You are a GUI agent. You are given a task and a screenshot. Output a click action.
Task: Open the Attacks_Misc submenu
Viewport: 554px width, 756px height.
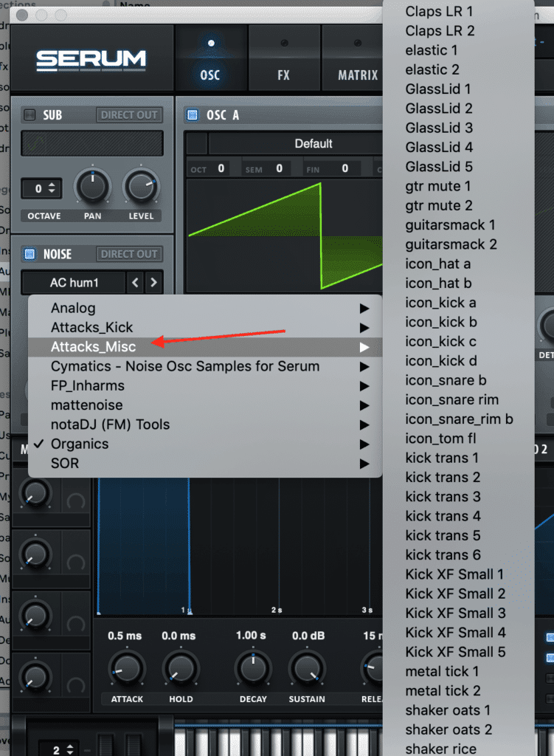205,347
